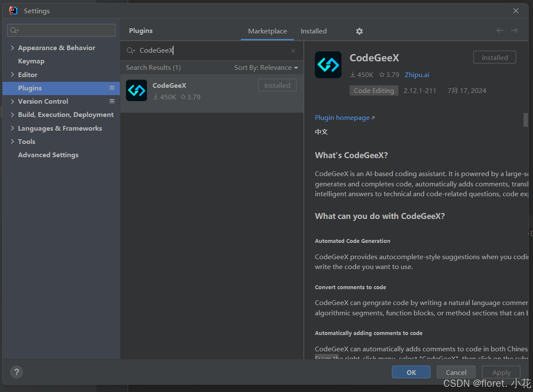Click the plugin search field with CodeGeeX

[212, 51]
